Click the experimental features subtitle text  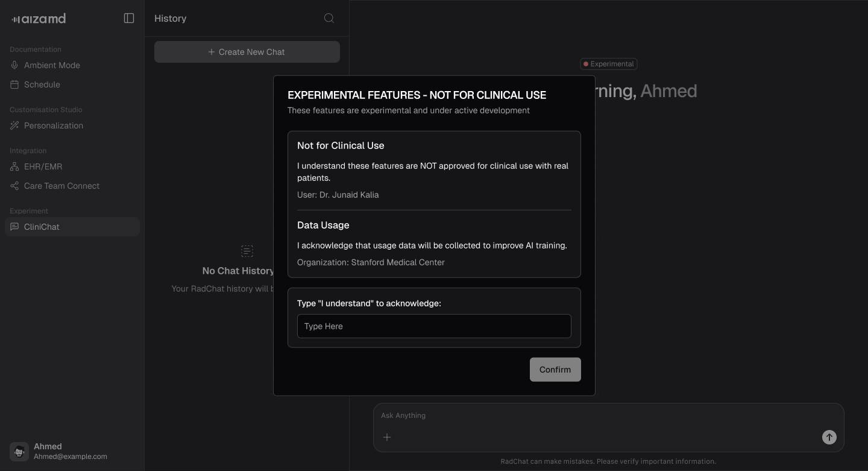tap(409, 110)
